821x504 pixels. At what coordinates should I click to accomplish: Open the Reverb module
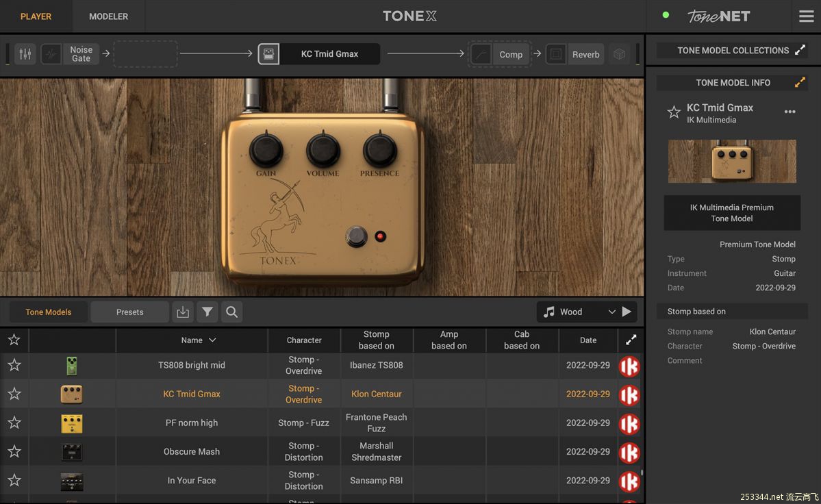pyautogui.click(x=585, y=54)
